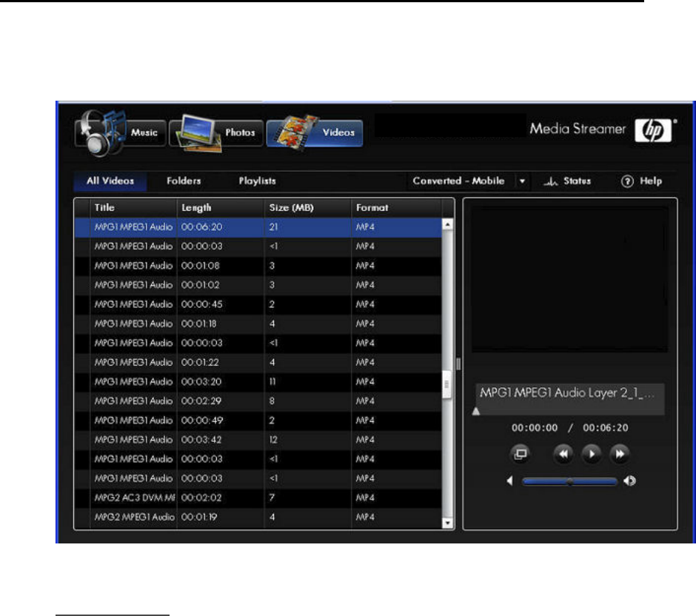
Task: Select the video with length 00:02:29
Action: click(258, 401)
